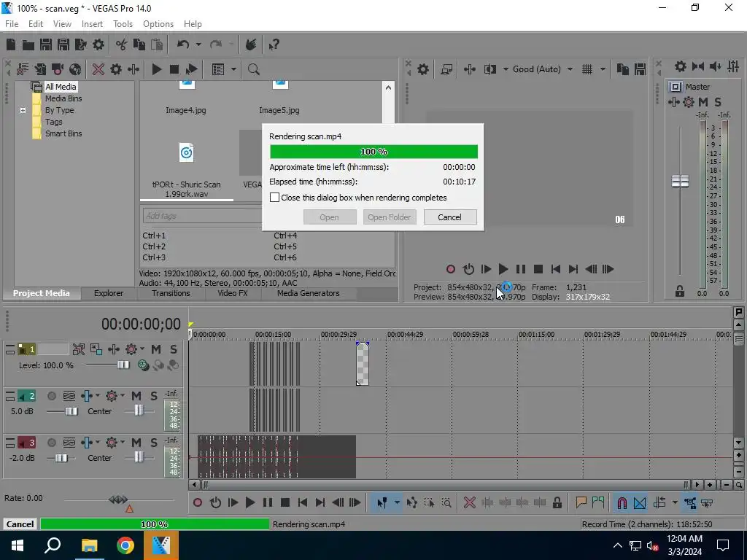Screen dimensions: 747x560
Task: Click Play in the Video Preview transport
Action: tap(503, 269)
